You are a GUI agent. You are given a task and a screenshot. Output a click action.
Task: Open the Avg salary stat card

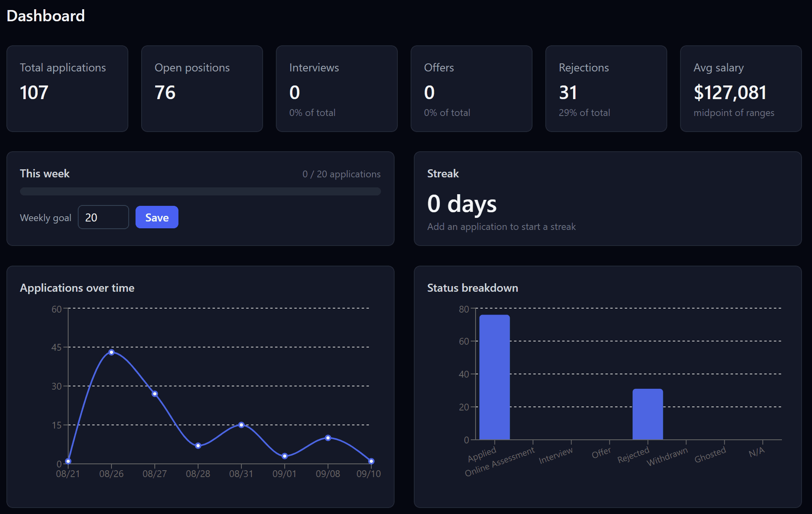coord(741,89)
